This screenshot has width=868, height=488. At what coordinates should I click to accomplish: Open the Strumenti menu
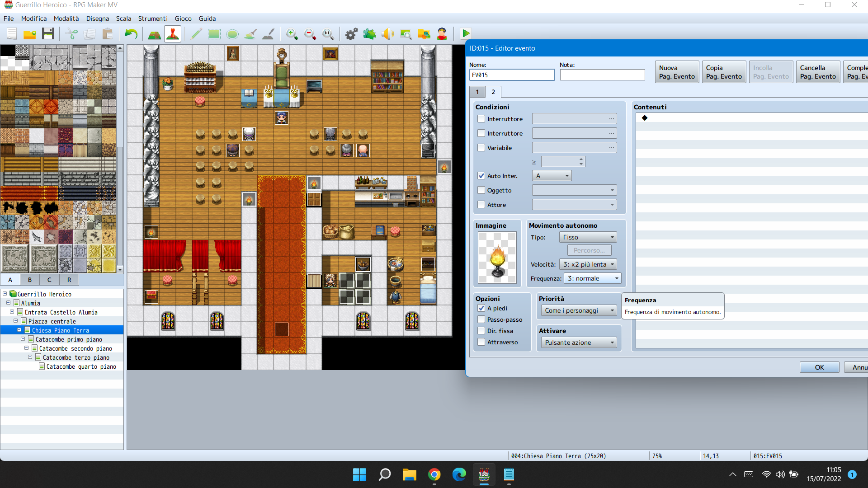point(152,19)
